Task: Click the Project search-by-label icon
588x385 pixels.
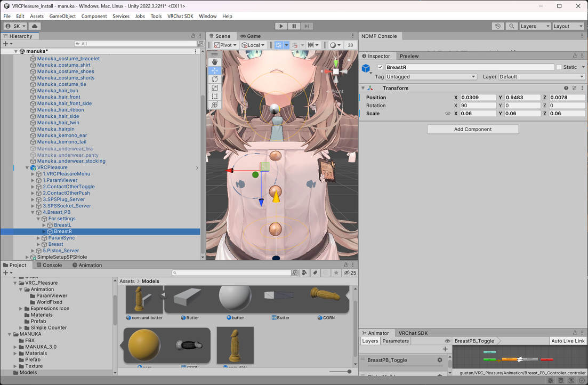Action: 315,273
